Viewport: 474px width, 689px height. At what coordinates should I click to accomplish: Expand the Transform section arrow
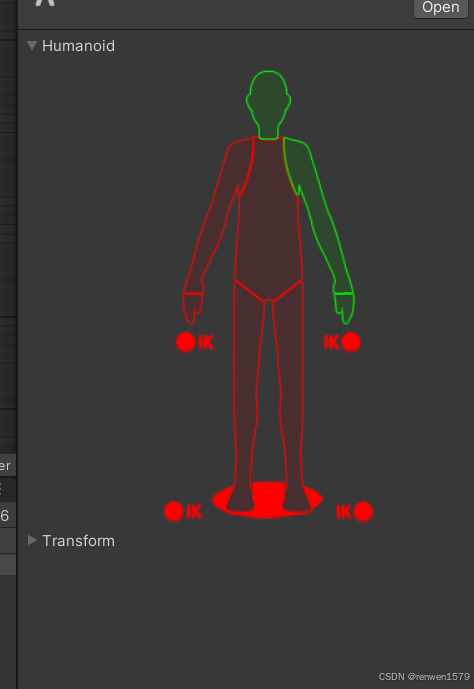point(32,540)
